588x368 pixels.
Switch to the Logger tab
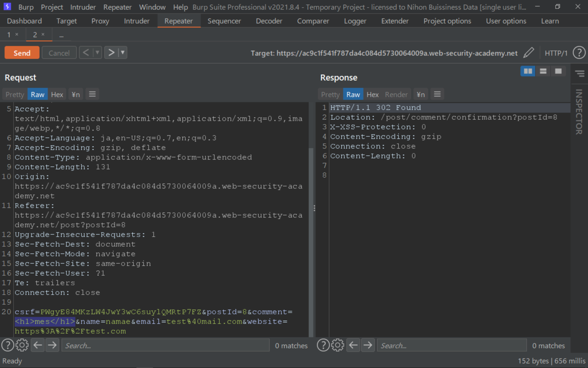(x=355, y=21)
